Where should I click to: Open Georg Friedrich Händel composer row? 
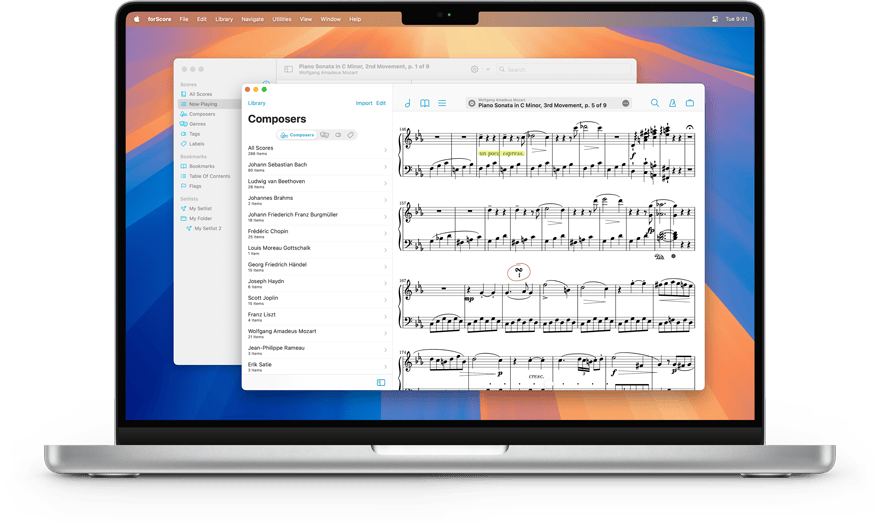(x=317, y=266)
